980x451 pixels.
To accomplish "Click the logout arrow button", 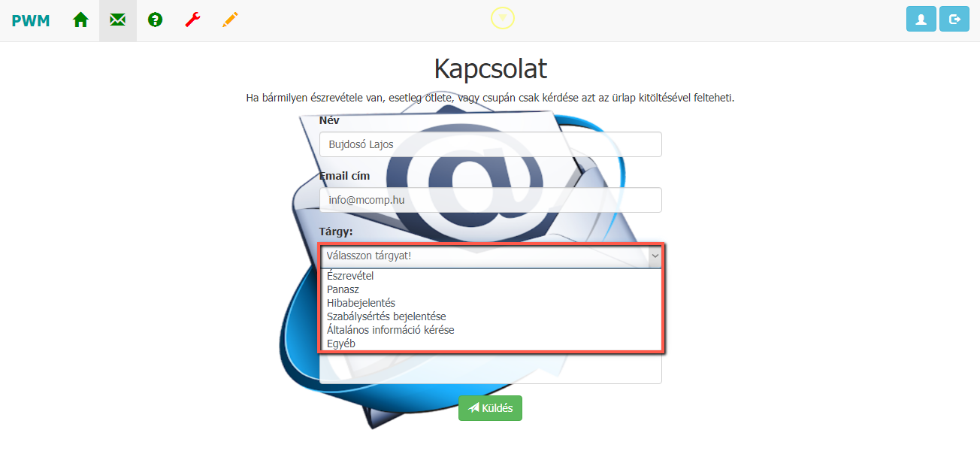I will [954, 19].
